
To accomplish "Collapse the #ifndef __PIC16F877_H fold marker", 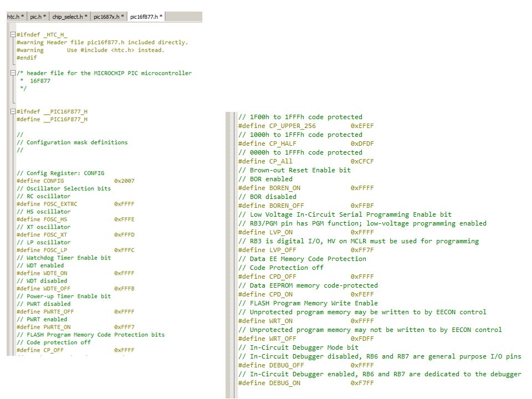I will (13, 111).
